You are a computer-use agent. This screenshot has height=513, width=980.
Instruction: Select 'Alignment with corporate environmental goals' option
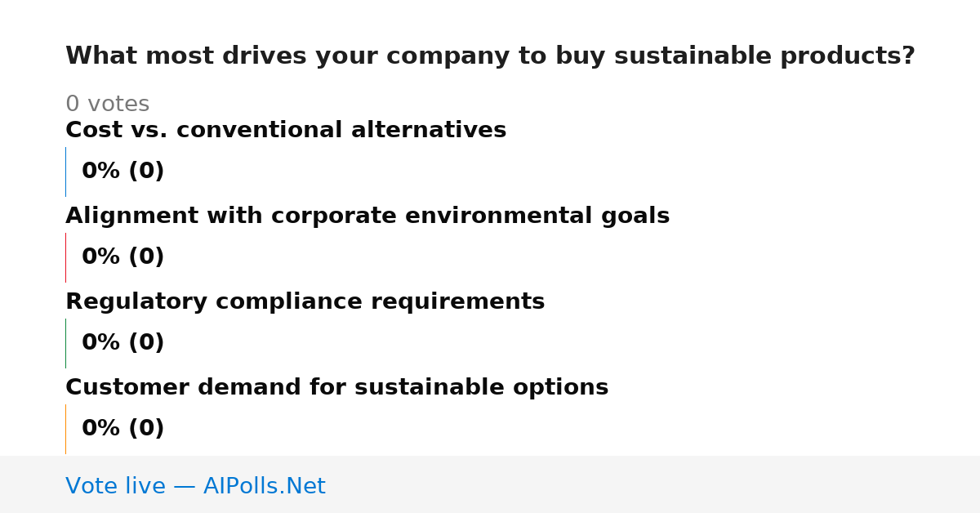[x=367, y=216]
